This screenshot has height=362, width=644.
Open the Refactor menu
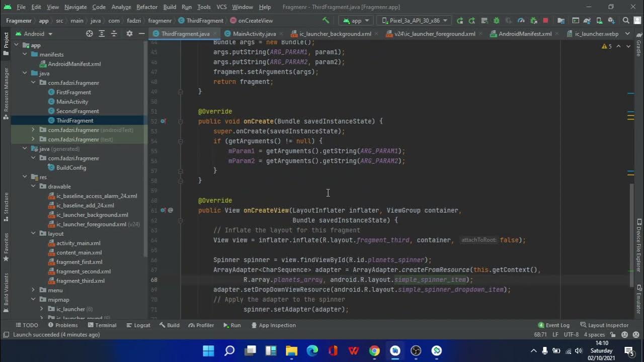coord(147,7)
